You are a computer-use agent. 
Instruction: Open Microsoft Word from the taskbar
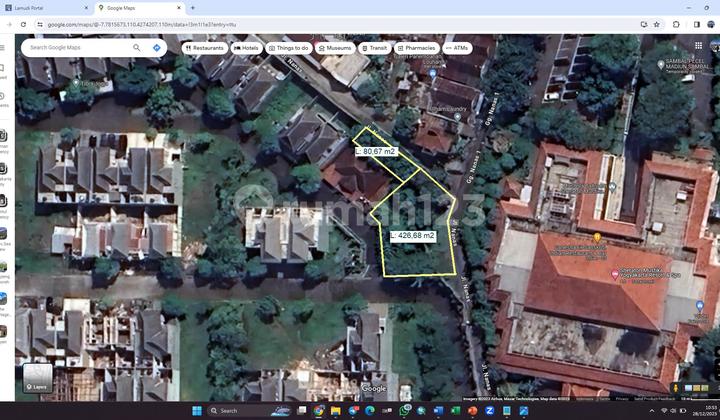[x=438, y=410]
